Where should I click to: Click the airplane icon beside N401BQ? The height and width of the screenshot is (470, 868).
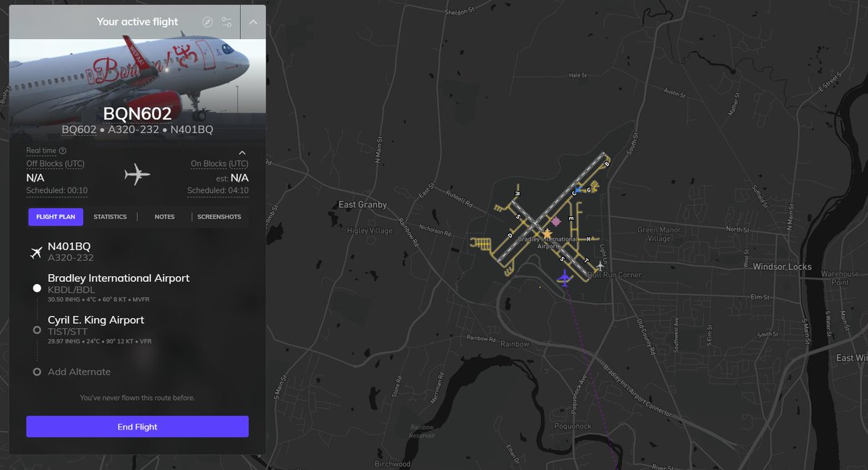click(36, 252)
